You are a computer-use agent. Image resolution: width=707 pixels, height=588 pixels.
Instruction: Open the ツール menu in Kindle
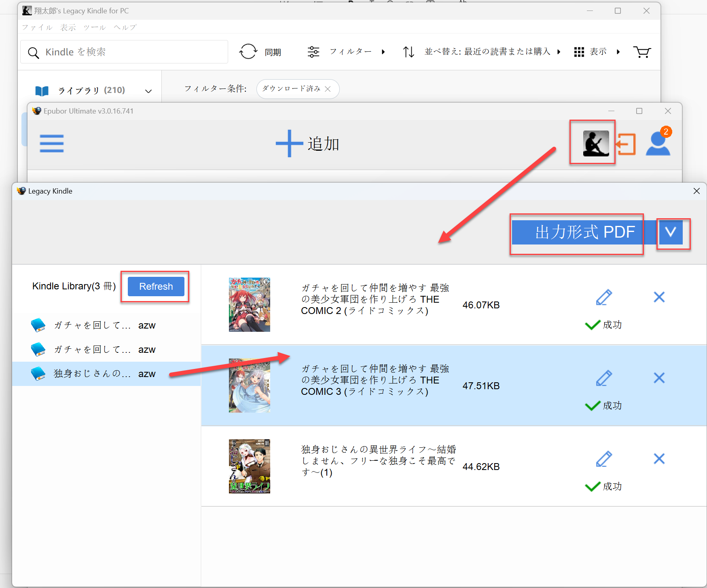[x=95, y=27]
